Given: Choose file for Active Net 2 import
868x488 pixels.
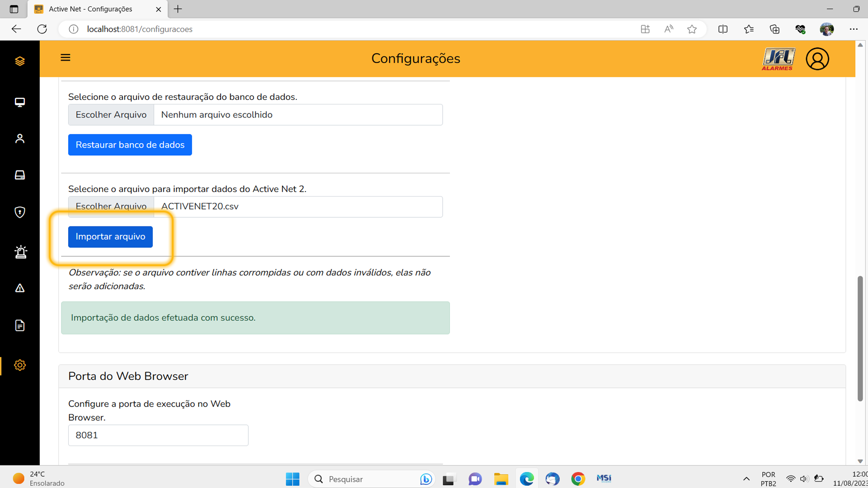Looking at the screenshot, I should click(111, 206).
